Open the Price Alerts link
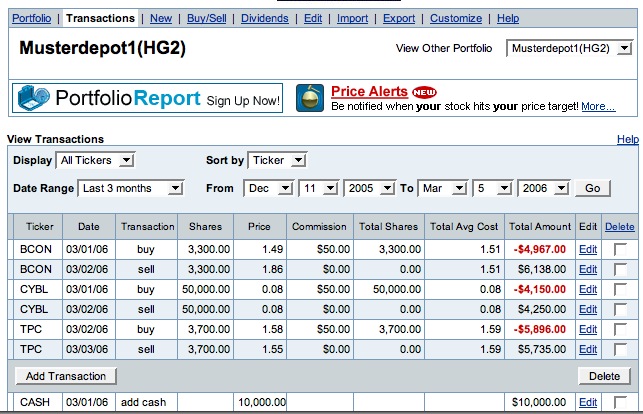Viewport: 643px width, 414px height. [x=369, y=92]
